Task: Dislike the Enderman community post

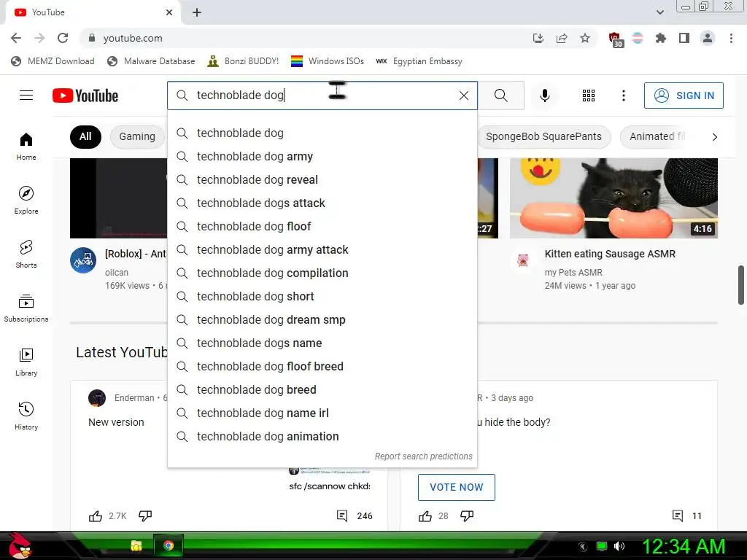Action: click(145, 516)
